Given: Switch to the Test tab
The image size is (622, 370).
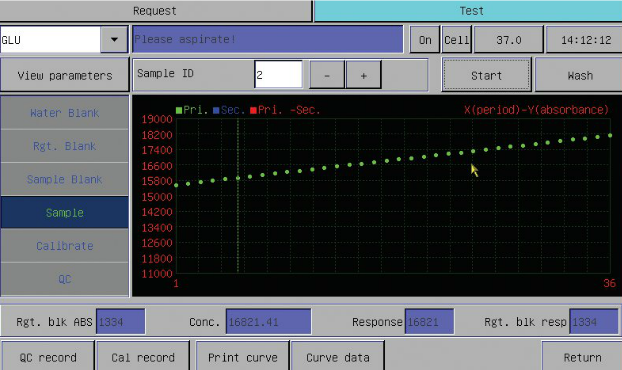Looking at the screenshot, I should pos(468,11).
